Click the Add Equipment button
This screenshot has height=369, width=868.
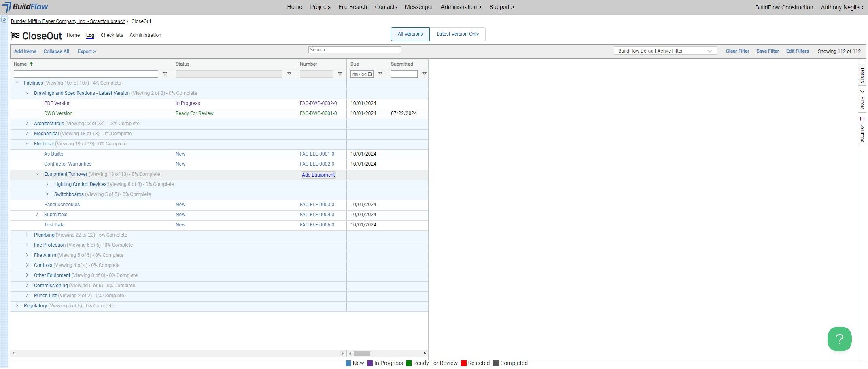[x=318, y=175]
